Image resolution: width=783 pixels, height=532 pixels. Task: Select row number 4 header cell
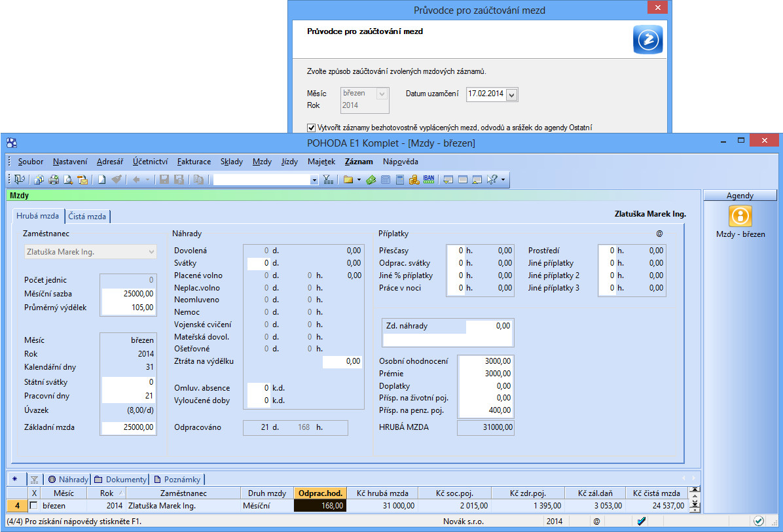(x=17, y=506)
